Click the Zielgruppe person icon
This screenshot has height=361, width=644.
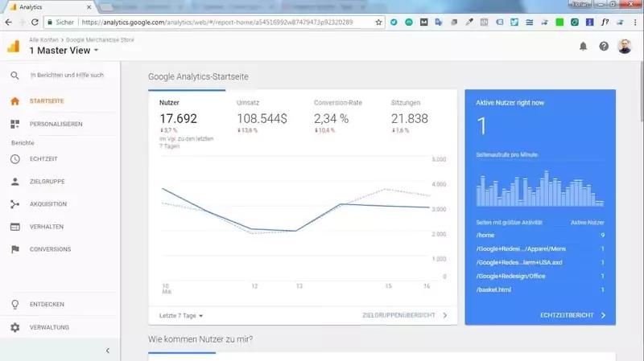click(14, 182)
